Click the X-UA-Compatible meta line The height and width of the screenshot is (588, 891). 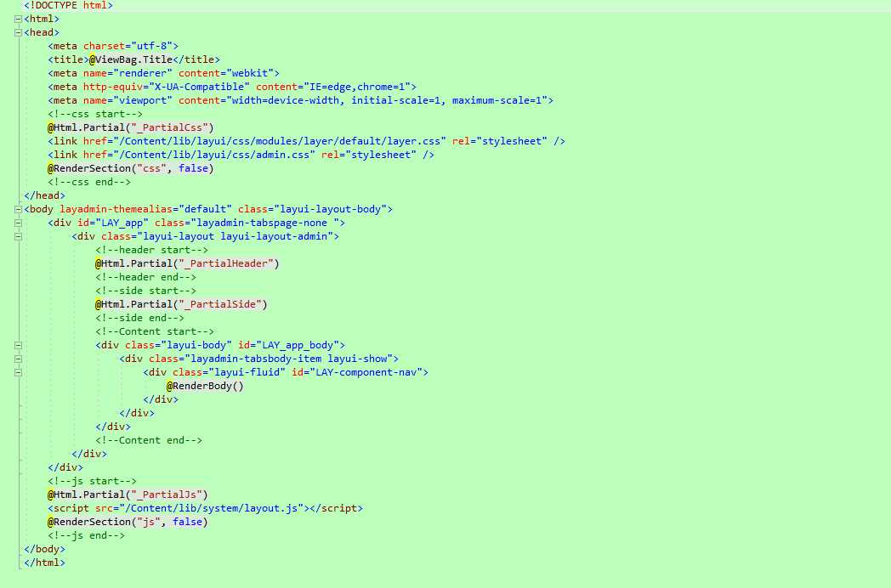232,87
